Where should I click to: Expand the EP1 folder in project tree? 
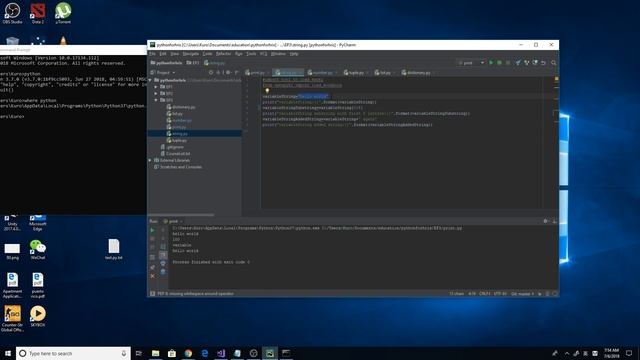pyautogui.click(x=156, y=87)
